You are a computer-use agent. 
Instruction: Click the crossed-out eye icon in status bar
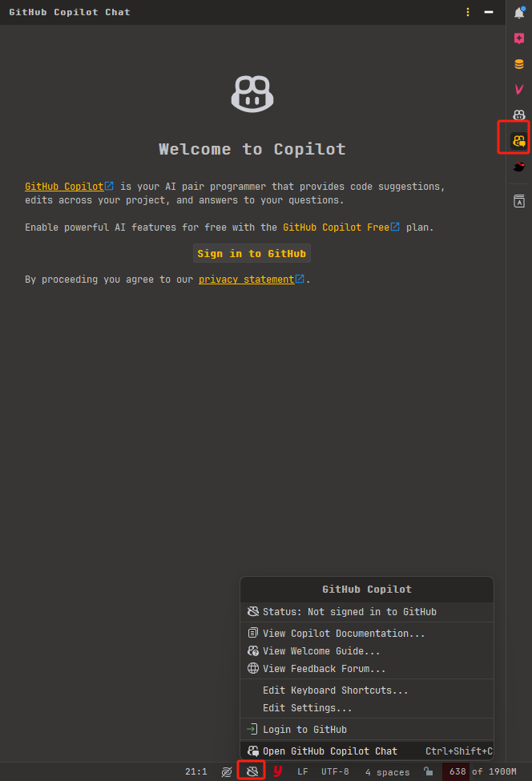click(227, 771)
